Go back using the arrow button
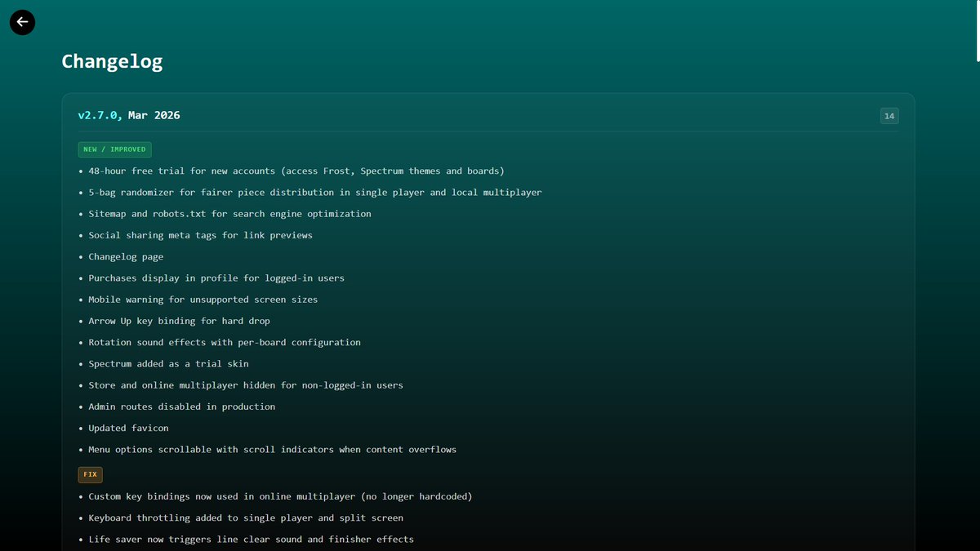The image size is (980, 551). coord(22,22)
